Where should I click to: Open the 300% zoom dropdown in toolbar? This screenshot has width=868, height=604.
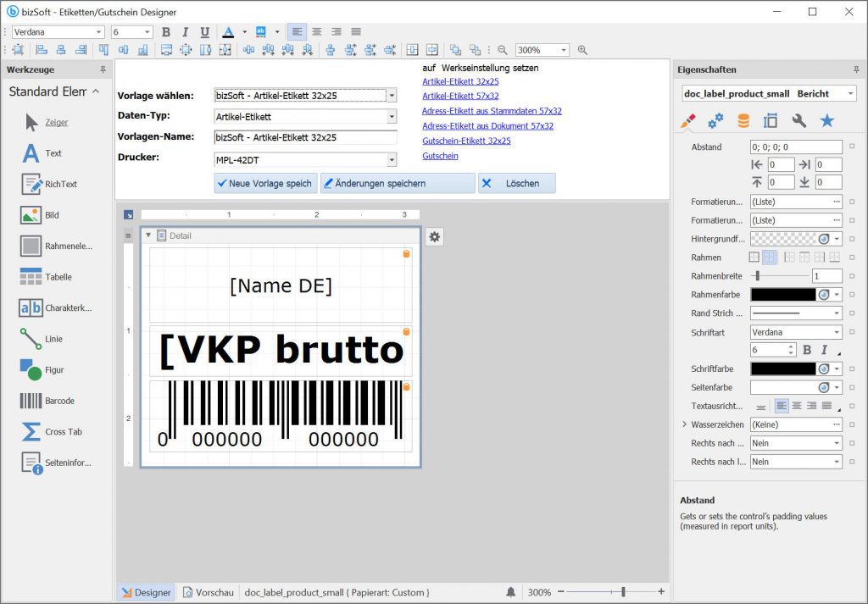point(564,50)
